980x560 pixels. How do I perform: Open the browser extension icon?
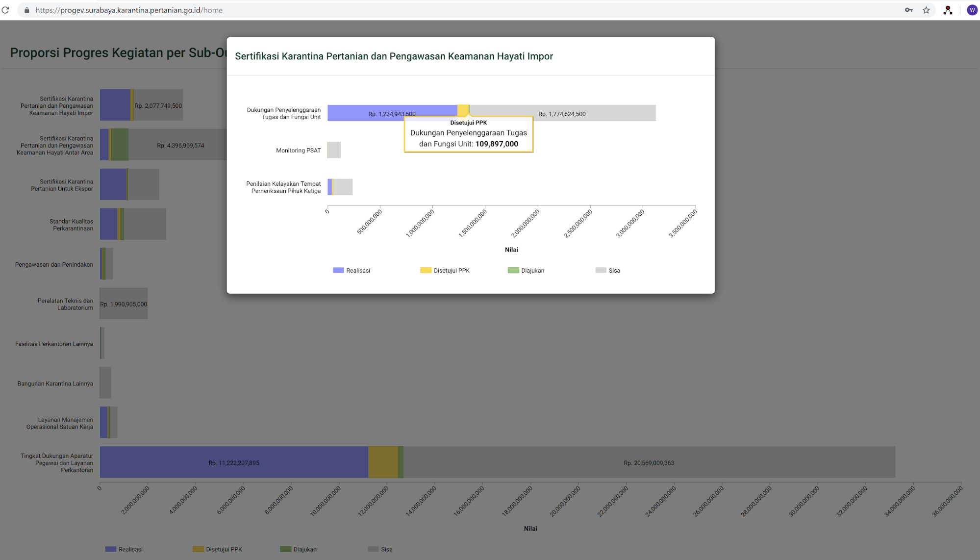tap(948, 10)
